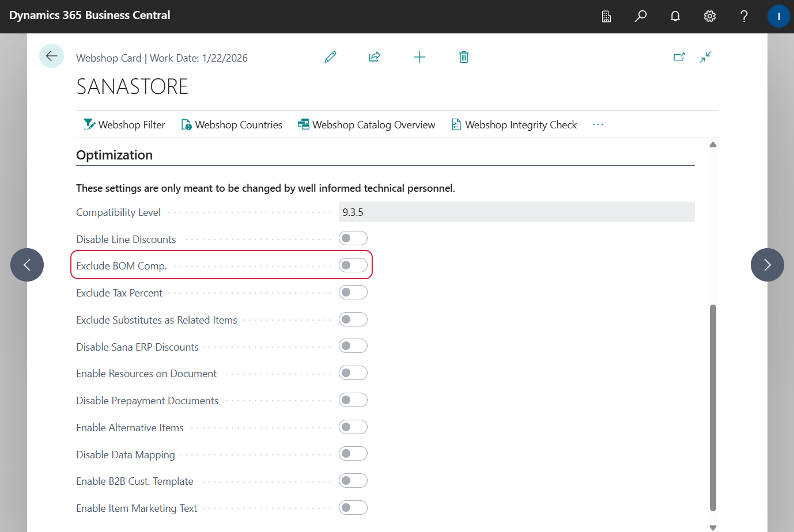Run the Webshop Integrity Check action

tap(514, 124)
